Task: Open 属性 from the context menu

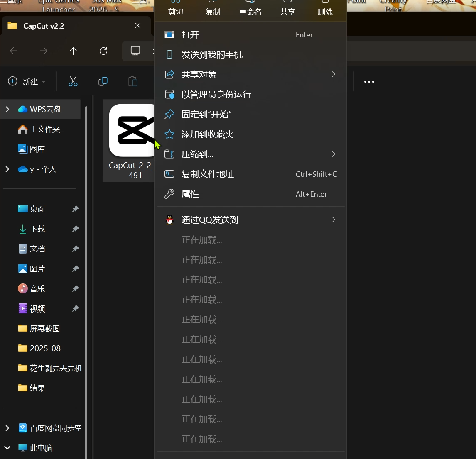Action: tap(251, 194)
